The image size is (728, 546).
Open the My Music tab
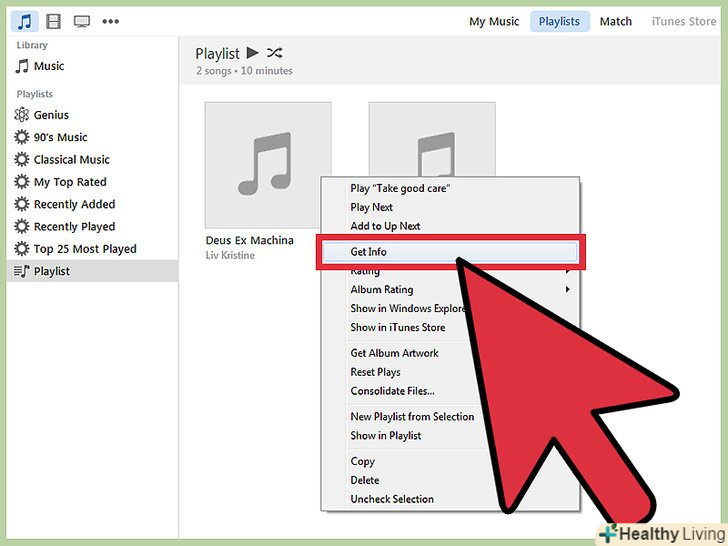[x=494, y=21]
